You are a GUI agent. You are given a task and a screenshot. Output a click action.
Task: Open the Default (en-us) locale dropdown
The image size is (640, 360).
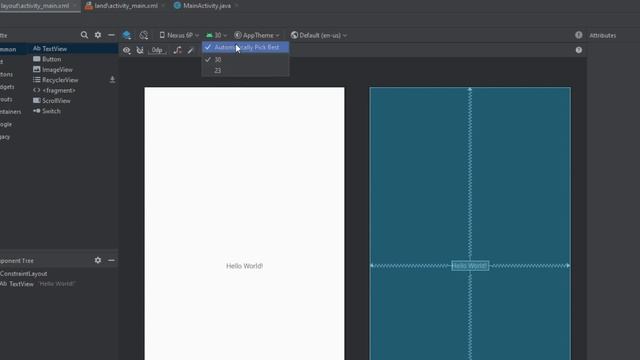(319, 36)
